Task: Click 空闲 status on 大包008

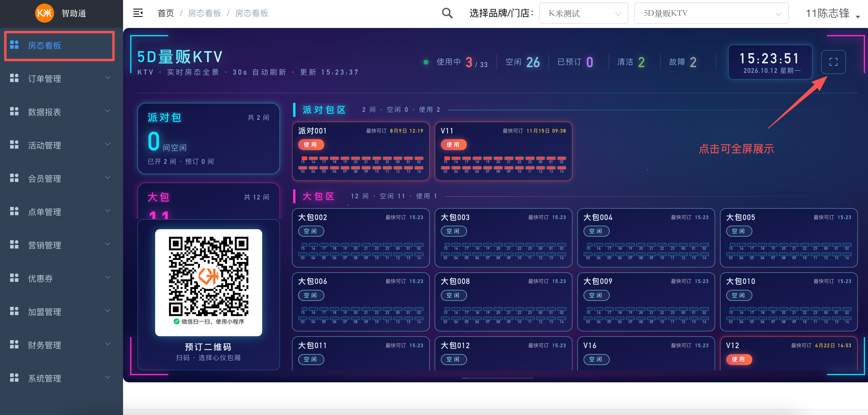Action: (x=454, y=295)
